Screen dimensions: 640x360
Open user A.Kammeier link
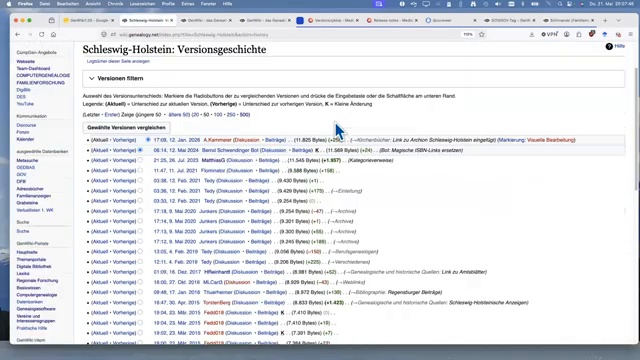click(x=217, y=140)
